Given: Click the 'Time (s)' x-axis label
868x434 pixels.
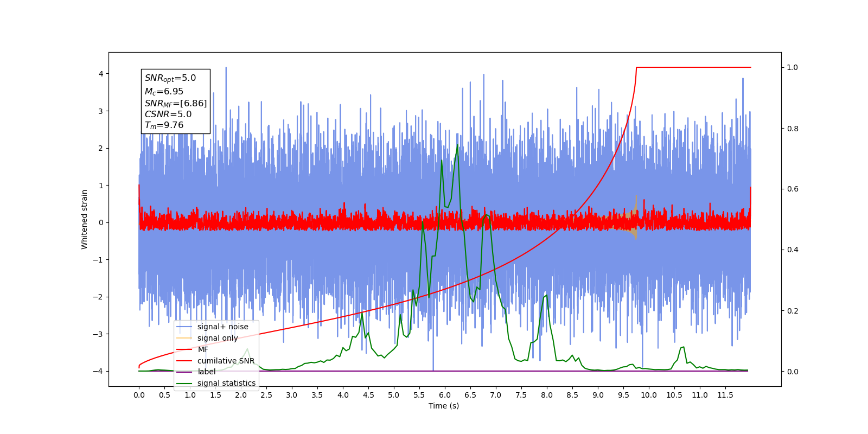Looking at the screenshot, I should click(444, 406).
